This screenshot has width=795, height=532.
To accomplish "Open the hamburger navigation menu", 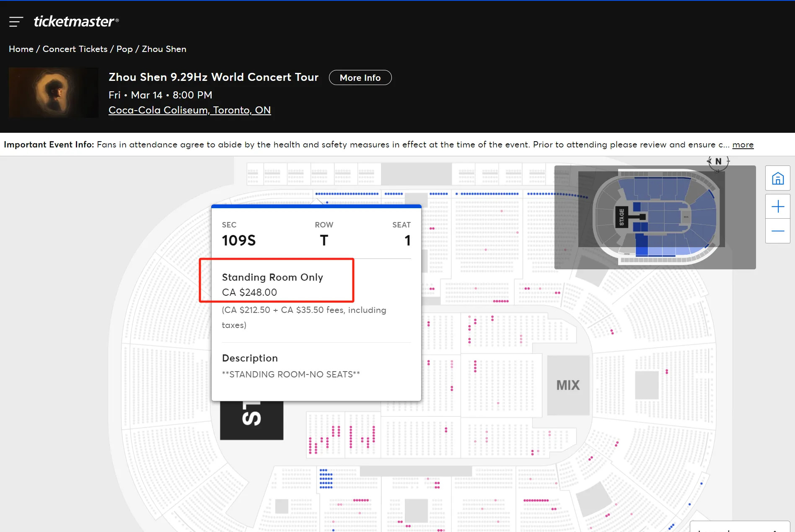I will [16, 21].
